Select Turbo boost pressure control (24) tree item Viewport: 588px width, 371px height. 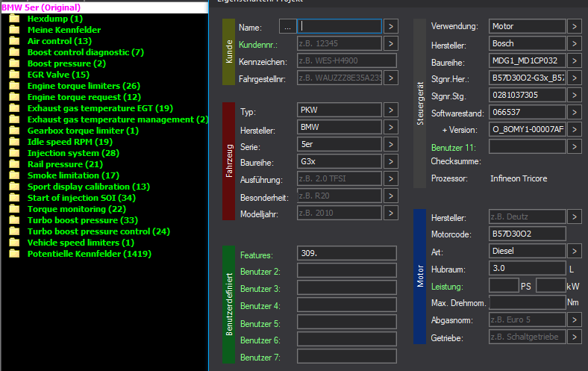click(98, 231)
